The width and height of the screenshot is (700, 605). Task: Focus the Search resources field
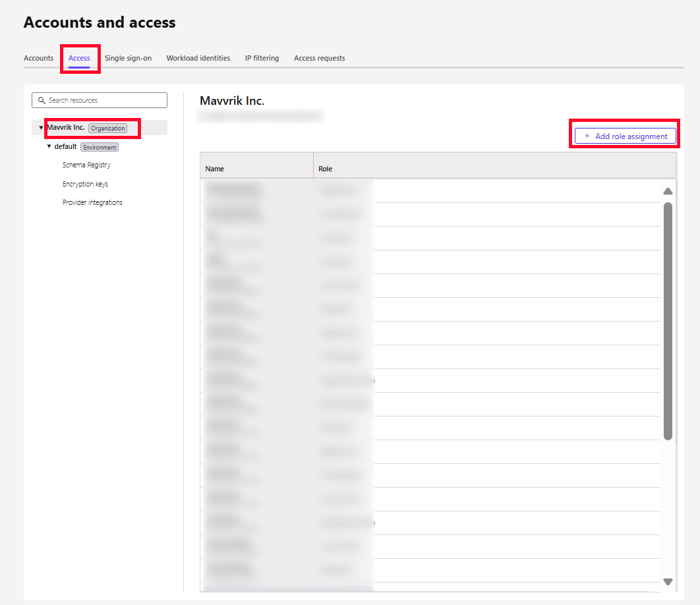click(x=105, y=100)
